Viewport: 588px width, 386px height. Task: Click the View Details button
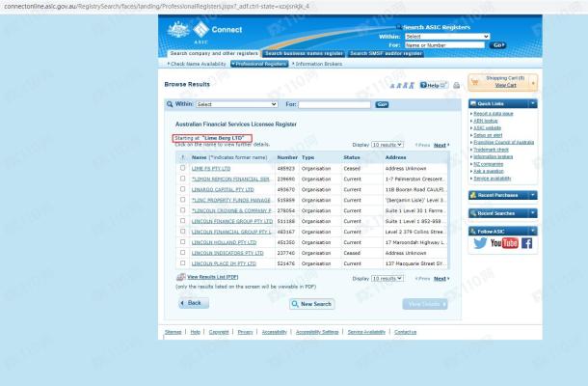pyautogui.click(x=425, y=304)
